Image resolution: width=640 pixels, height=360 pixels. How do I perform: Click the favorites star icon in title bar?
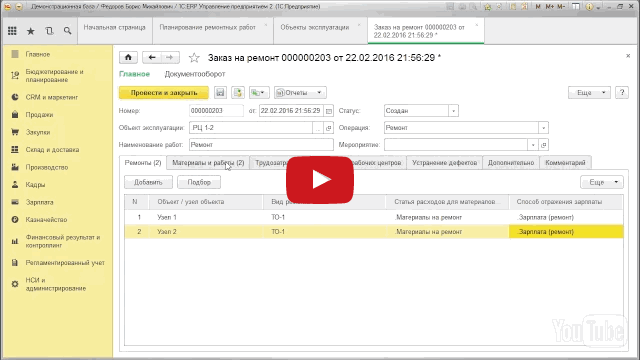[487, 7]
